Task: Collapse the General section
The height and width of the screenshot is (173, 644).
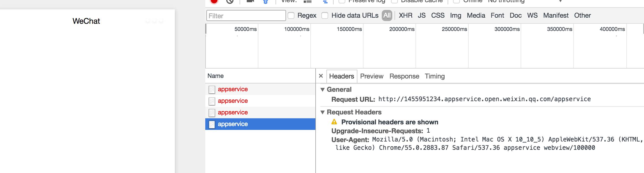Action: click(x=323, y=90)
